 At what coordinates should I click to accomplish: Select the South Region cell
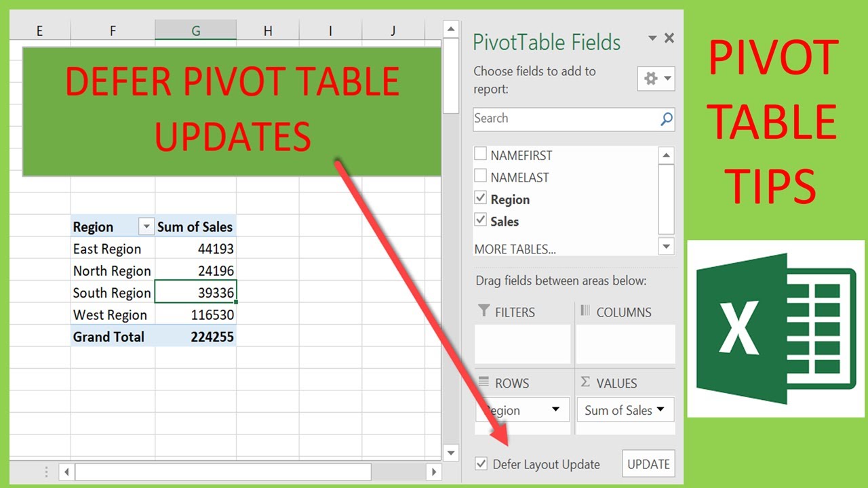(x=113, y=293)
